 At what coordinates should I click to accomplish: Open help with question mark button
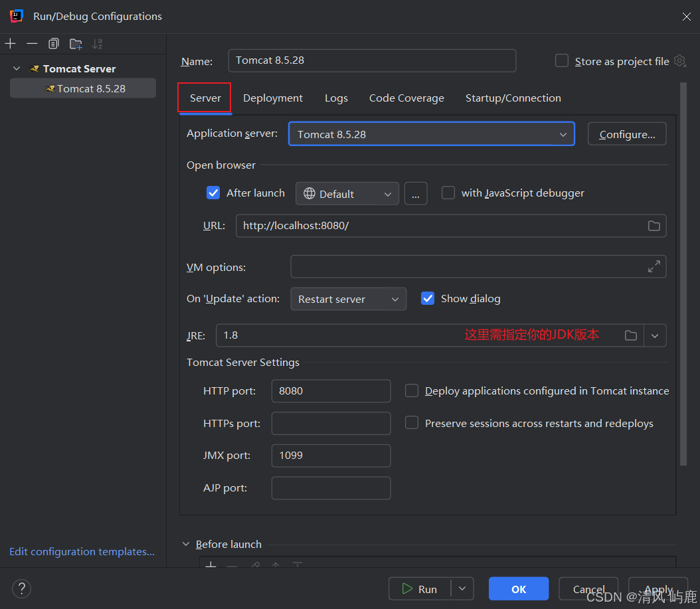click(x=21, y=588)
